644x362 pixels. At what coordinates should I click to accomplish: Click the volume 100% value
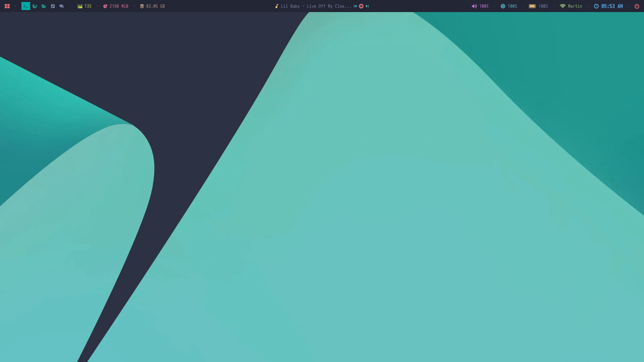484,6
